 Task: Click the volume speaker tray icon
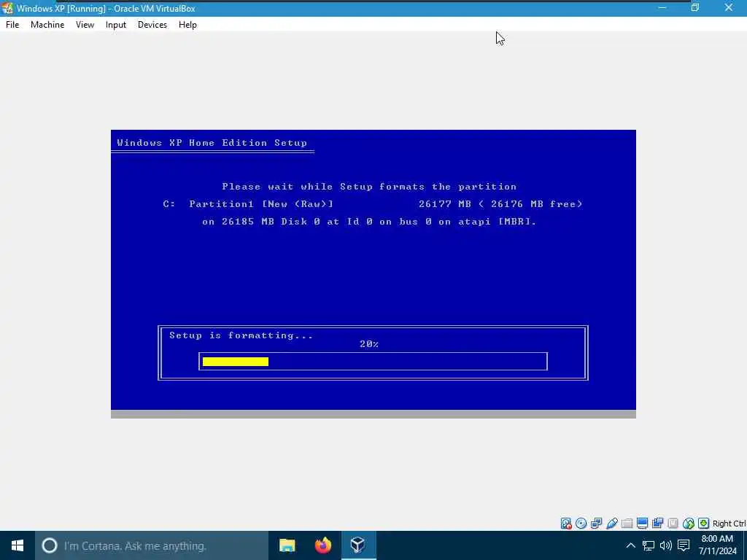(665, 545)
